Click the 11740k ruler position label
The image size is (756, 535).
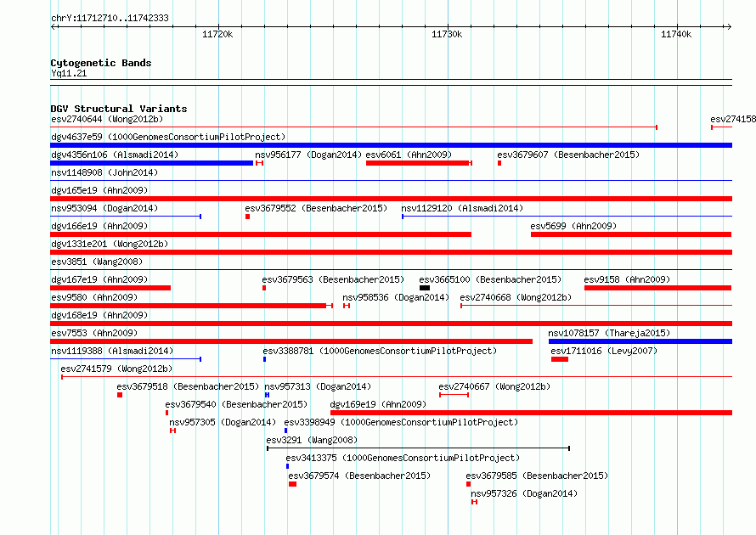676,34
